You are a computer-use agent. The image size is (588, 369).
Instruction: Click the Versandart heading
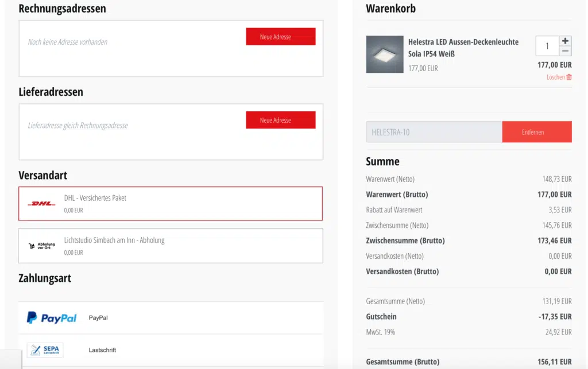click(42, 175)
